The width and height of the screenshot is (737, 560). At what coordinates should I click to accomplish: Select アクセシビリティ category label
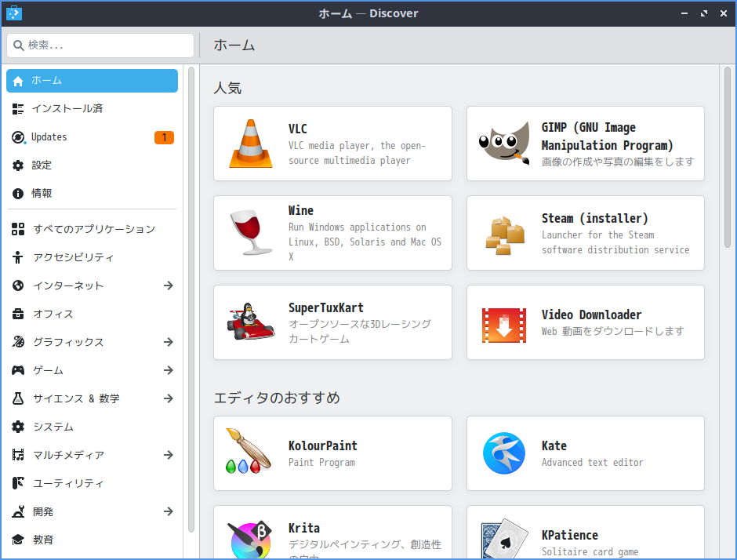pos(74,257)
